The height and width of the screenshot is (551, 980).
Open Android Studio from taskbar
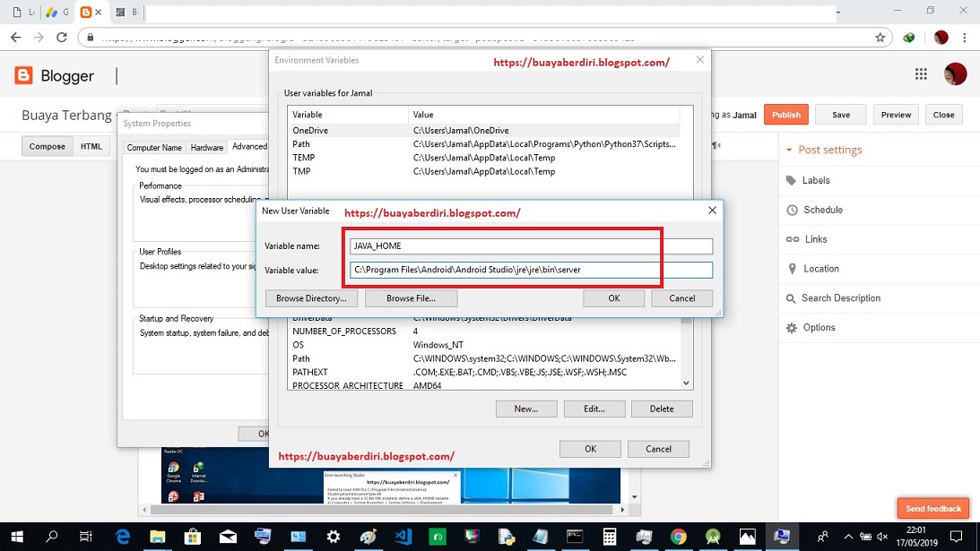[x=713, y=536]
